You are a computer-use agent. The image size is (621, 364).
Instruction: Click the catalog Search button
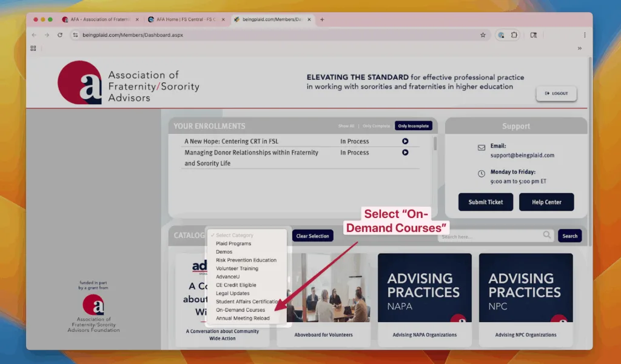[570, 236]
